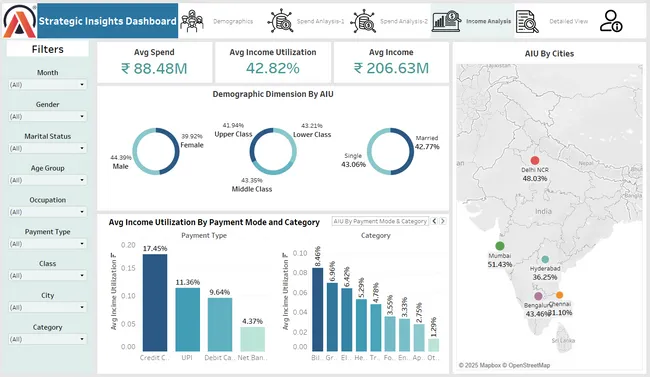
Task: Click the AIU By Cities title
Action: [549, 54]
